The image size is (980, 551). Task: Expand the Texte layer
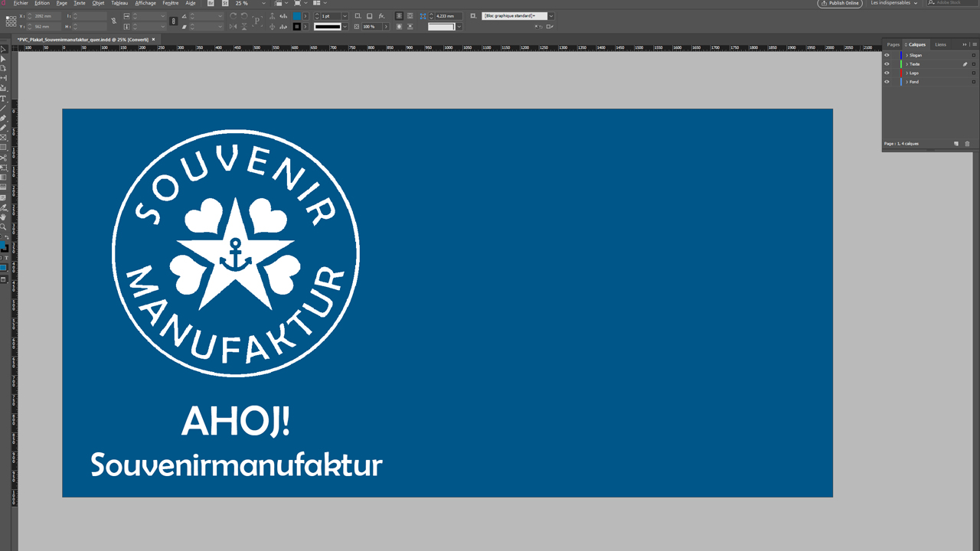(906, 64)
